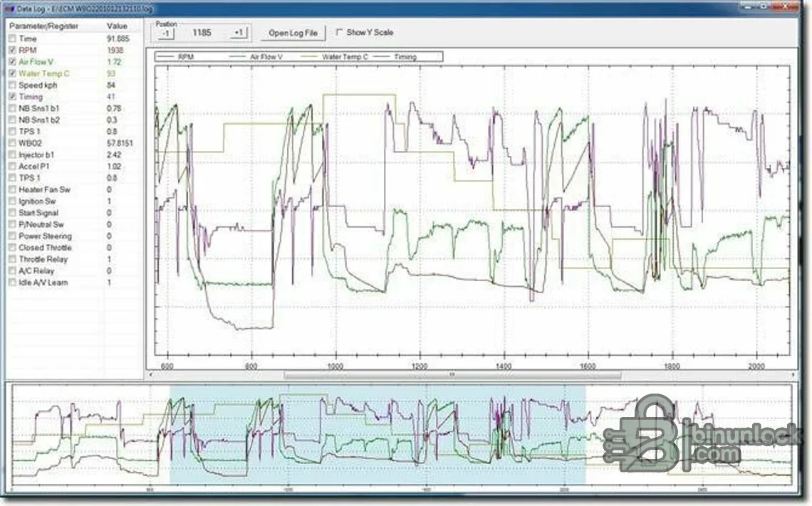812x506 pixels.
Task: Enable the Heater Fan Sw checkbox
Action: point(12,190)
